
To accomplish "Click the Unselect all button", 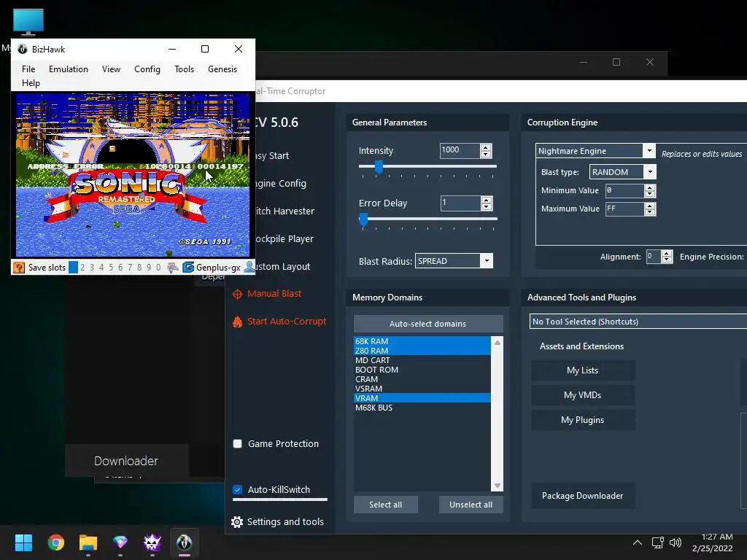I will pos(471,505).
